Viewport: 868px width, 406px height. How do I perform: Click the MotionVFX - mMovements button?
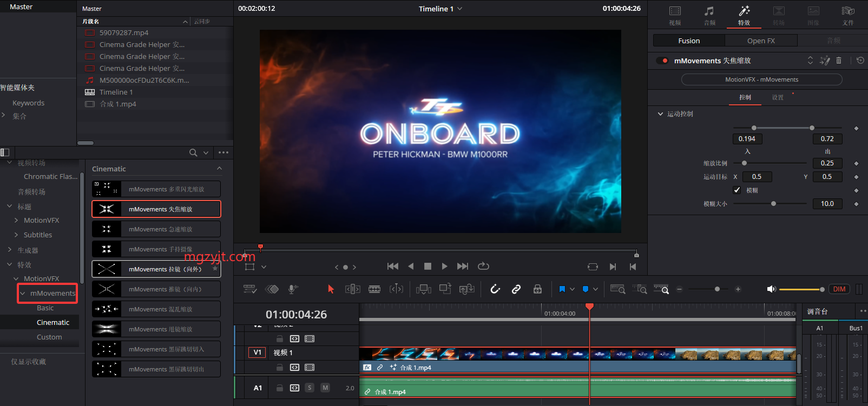tap(761, 79)
